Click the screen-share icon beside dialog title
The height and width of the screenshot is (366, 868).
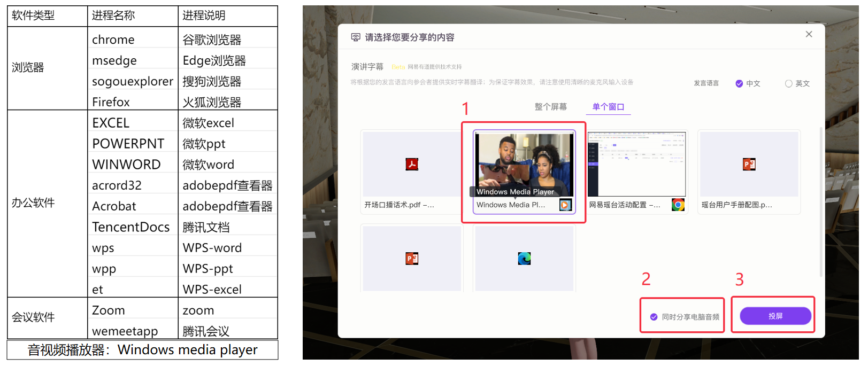click(356, 37)
